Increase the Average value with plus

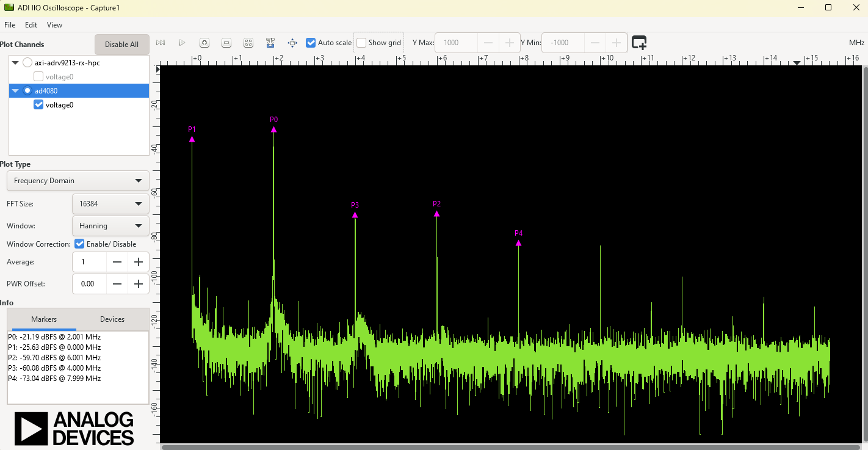tap(139, 262)
